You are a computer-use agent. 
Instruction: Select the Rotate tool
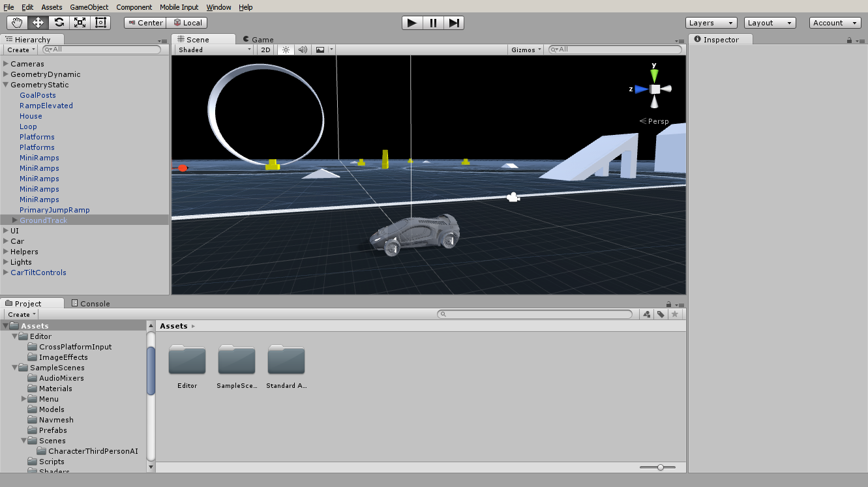coord(59,23)
